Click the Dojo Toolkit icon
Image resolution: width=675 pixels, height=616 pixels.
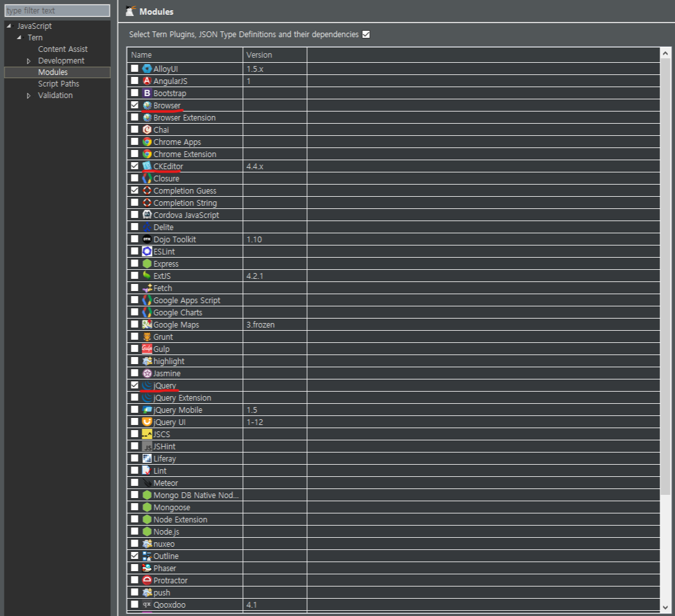(147, 239)
